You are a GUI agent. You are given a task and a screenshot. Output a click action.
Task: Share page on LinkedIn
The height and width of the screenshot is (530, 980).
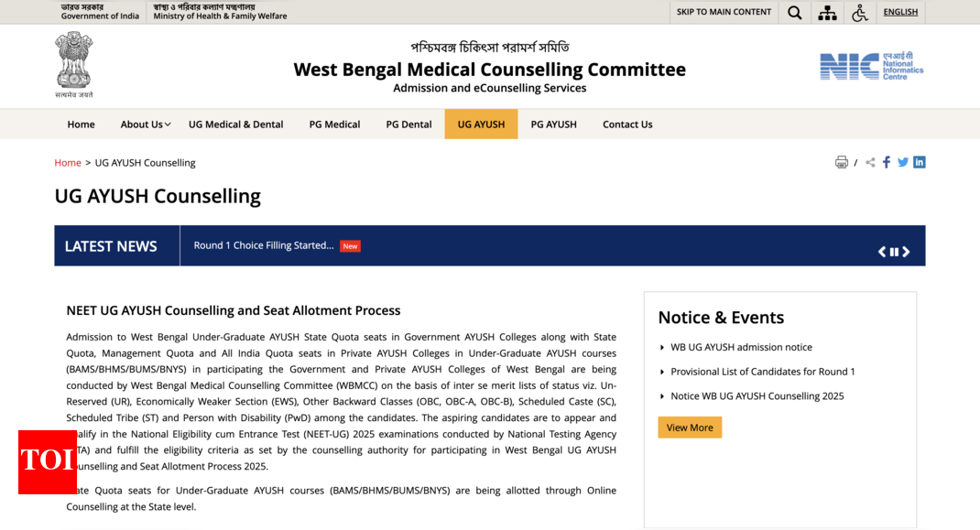point(919,163)
